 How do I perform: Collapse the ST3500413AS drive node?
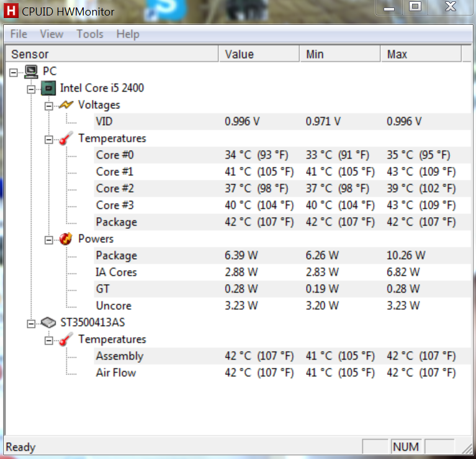point(31,324)
